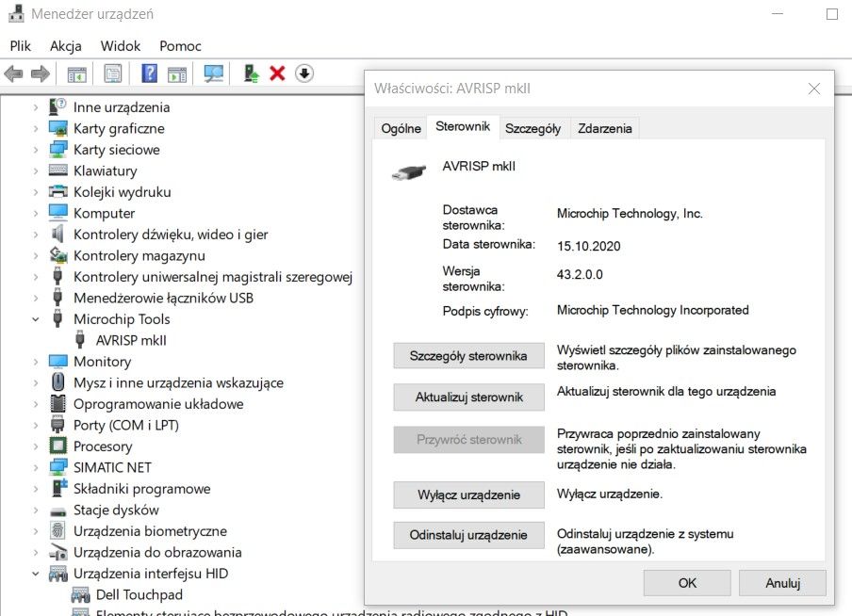Click the Karty sieciowe network icon

[57, 150]
